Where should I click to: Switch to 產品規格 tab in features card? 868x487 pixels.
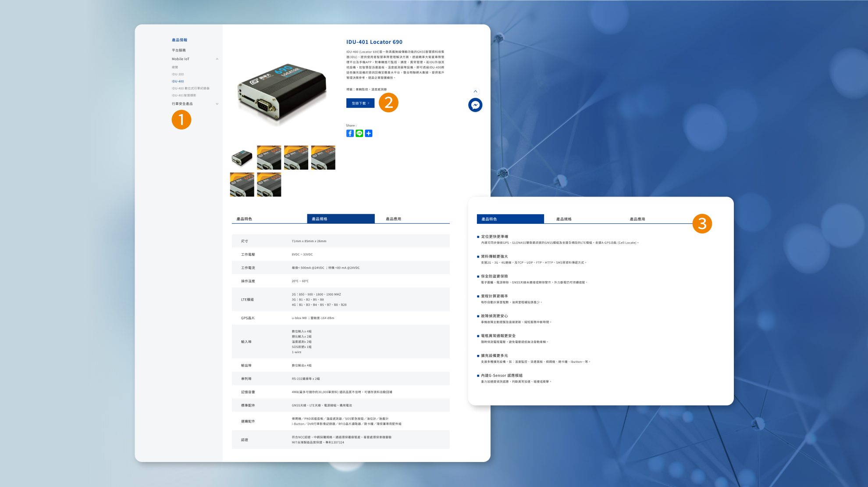[x=564, y=219]
